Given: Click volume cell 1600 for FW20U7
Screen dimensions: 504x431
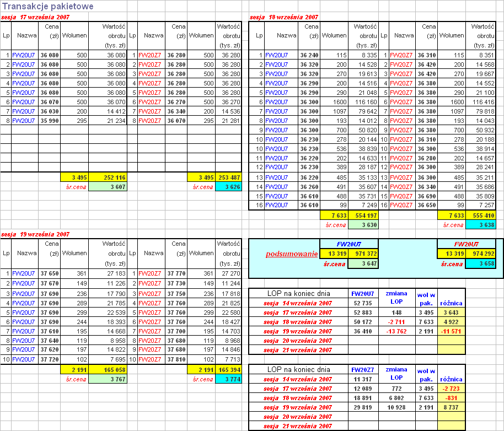Looking at the screenshot, I should 334,102.
